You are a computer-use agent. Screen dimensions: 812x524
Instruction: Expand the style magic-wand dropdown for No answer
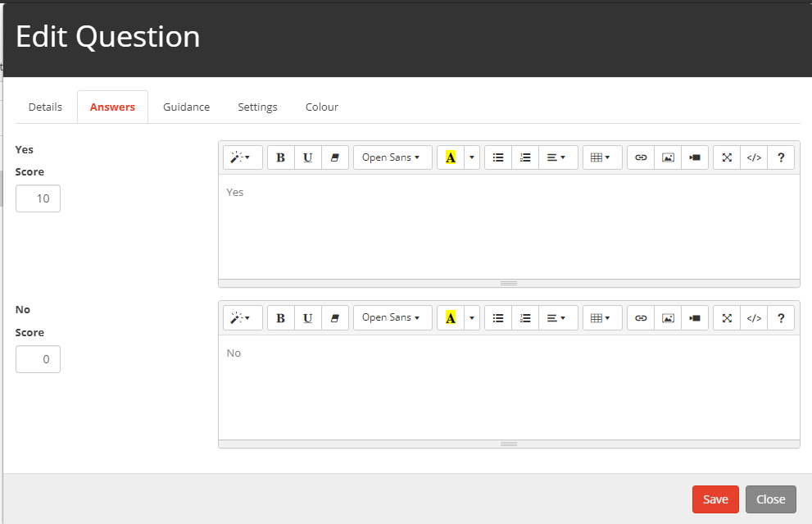(x=242, y=318)
